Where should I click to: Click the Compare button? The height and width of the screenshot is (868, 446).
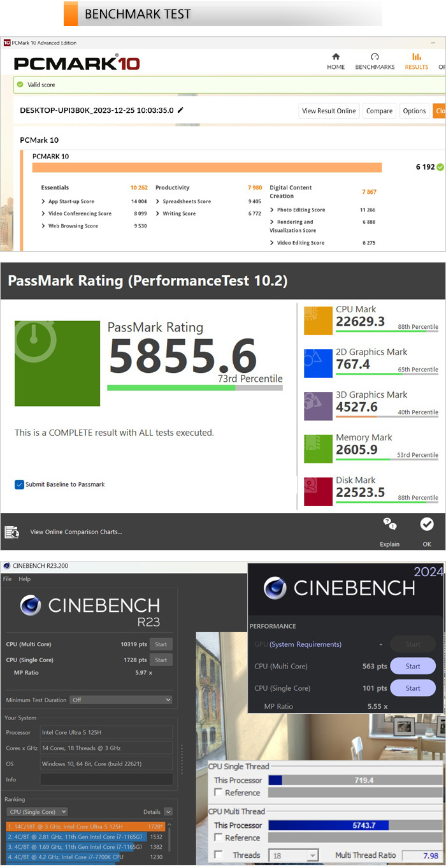379,111
